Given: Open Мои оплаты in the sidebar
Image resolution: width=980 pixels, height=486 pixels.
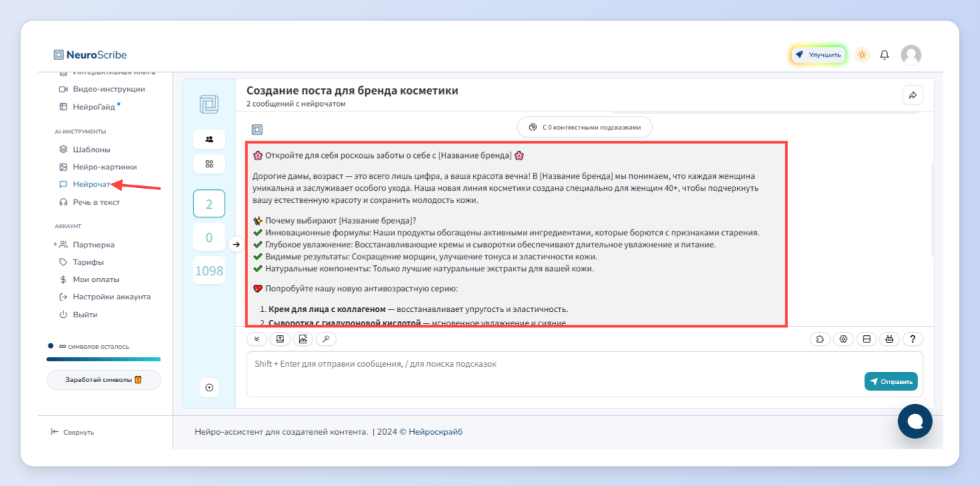Looking at the screenshot, I should (x=90, y=279).
